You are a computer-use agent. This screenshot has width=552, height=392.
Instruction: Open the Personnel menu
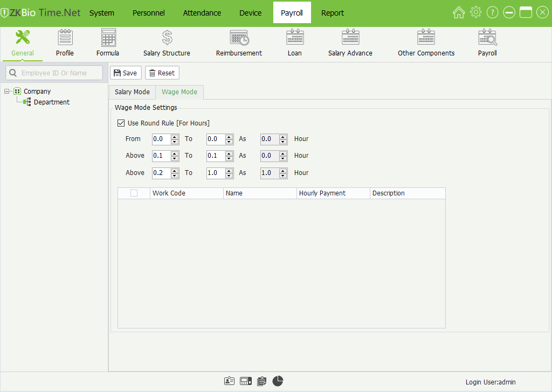pos(149,13)
